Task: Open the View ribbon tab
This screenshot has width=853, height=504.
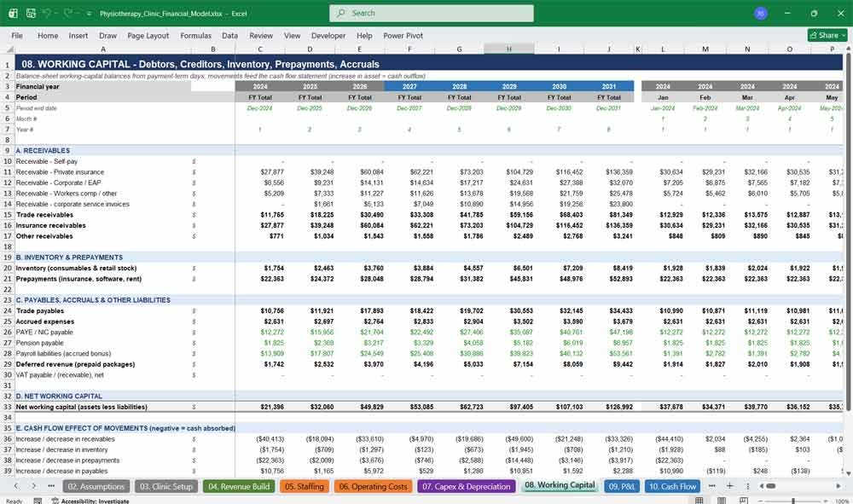Action: point(292,35)
